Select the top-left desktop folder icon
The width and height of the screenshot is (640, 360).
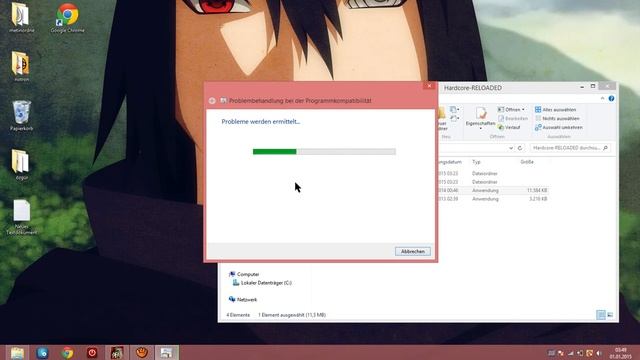21,18
